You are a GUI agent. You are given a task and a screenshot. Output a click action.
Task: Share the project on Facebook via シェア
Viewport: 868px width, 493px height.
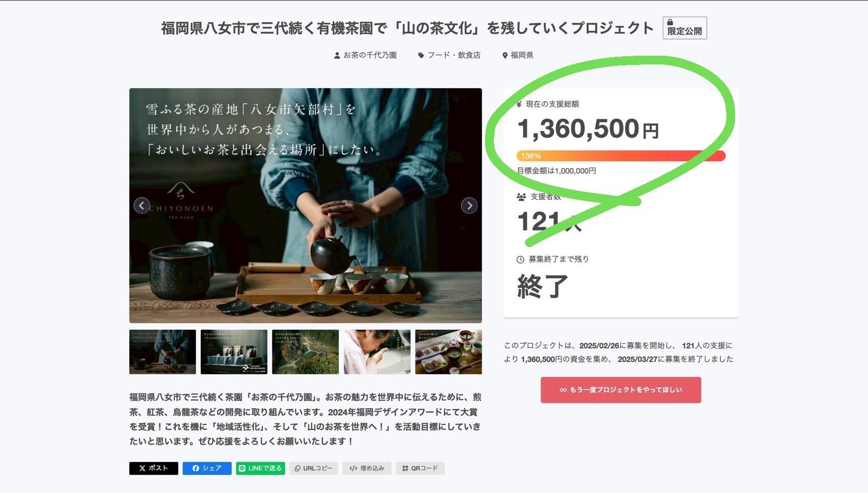[x=207, y=468]
